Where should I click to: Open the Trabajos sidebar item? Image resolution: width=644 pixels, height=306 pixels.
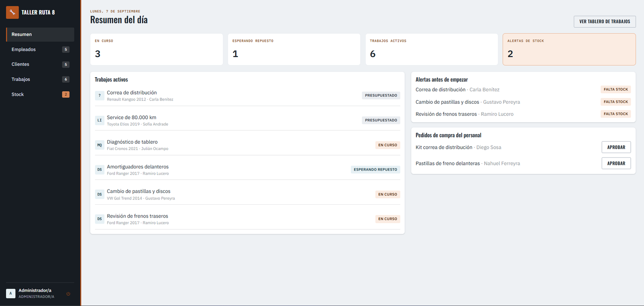coord(40,79)
